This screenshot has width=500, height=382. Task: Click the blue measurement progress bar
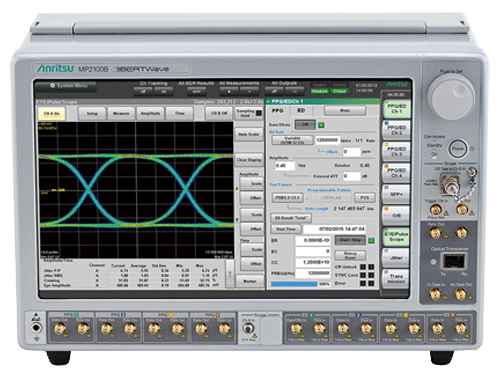[x=294, y=284]
